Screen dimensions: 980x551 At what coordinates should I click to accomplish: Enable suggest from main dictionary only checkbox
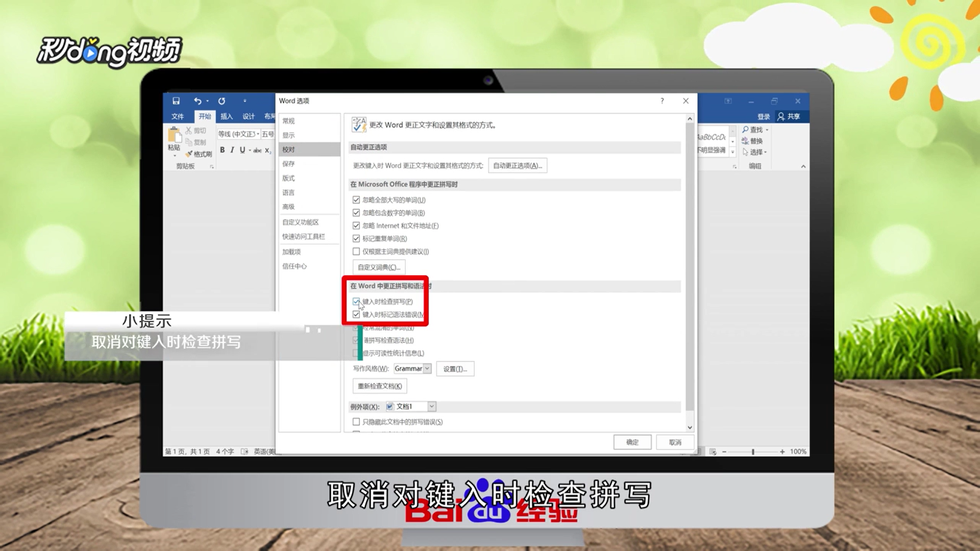pyautogui.click(x=356, y=251)
